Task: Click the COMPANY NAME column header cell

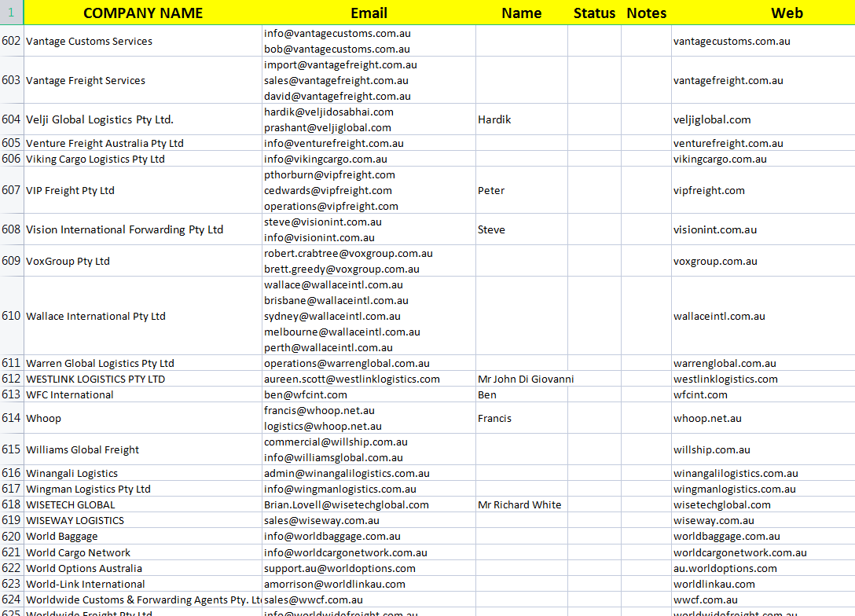Action: (142, 13)
